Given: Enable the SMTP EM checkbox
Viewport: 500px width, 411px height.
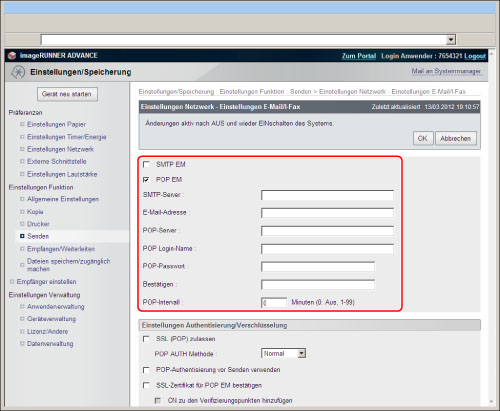Looking at the screenshot, I should 146,164.
